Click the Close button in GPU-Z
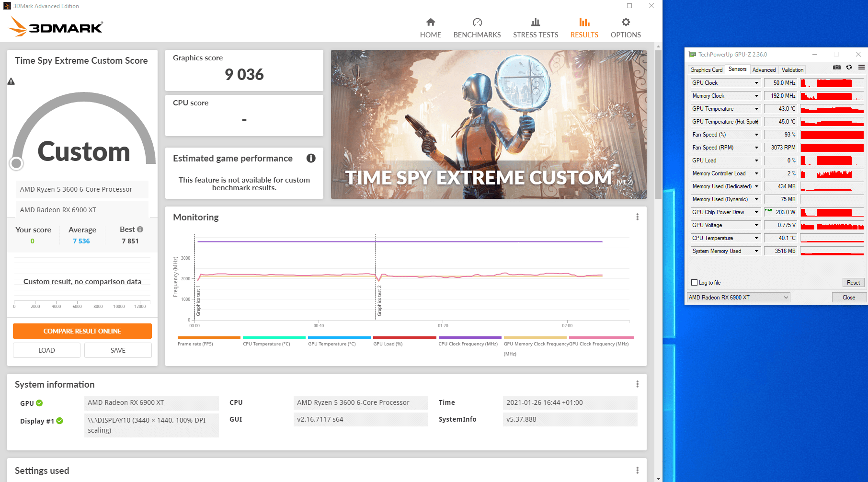Viewport: 868px width, 482px height. tap(849, 298)
